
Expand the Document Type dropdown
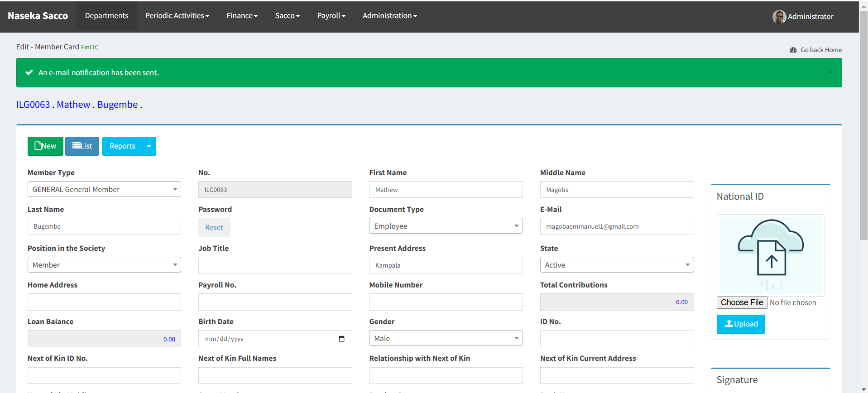coord(446,226)
